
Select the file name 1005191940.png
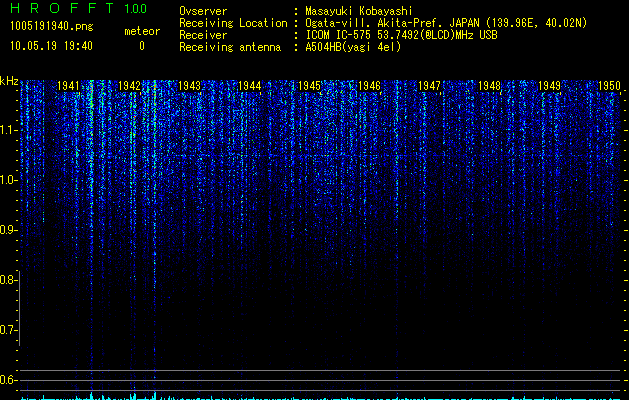51,27
